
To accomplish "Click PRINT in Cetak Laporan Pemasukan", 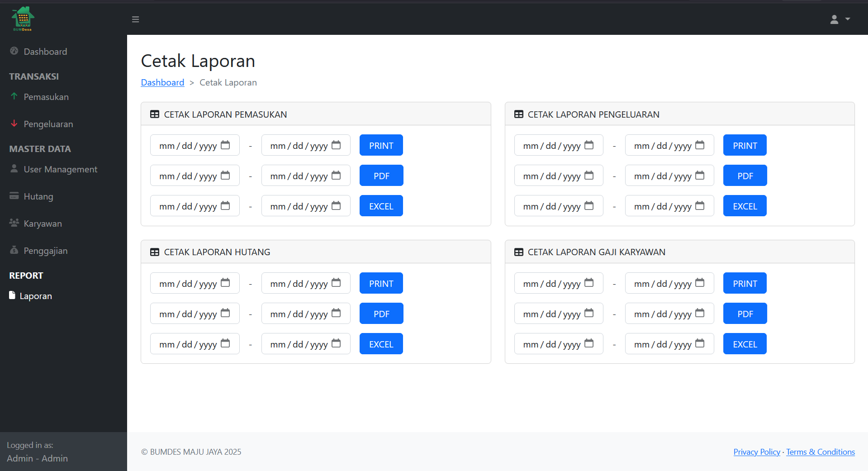I will [x=381, y=145].
